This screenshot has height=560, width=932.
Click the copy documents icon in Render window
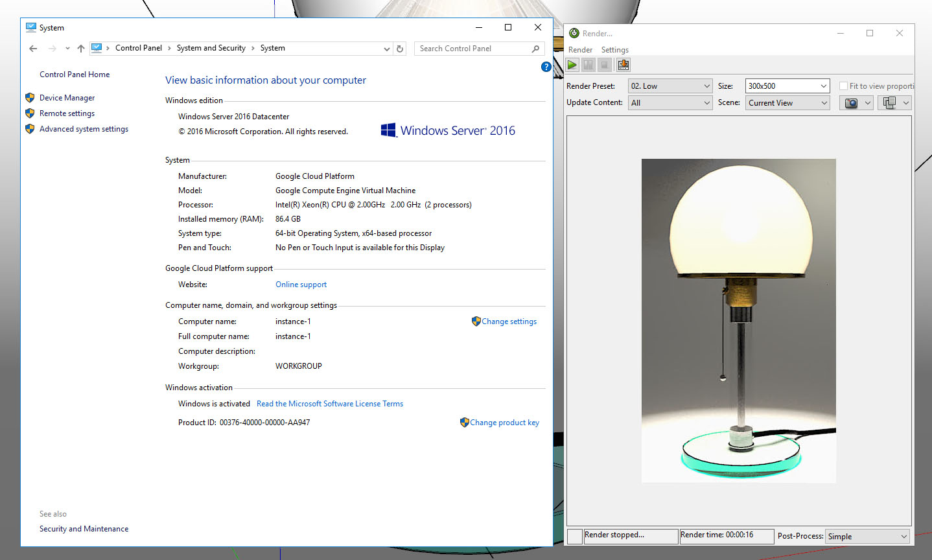click(889, 103)
